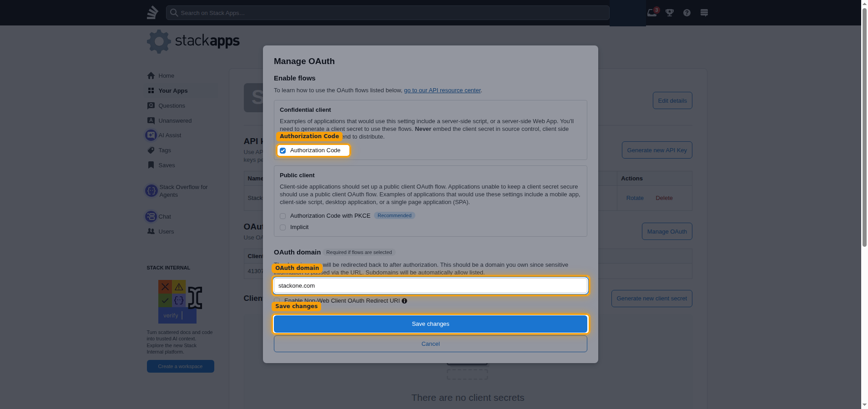Open the inbox icon with notification badge

coord(652,12)
